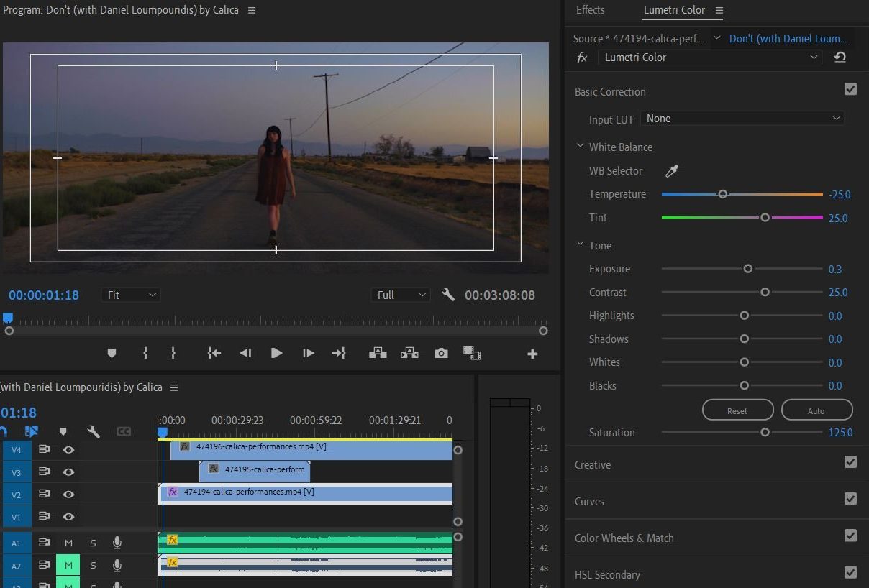This screenshot has width=869, height=588.
Task: Click Mark Out bracket button
Action: point(173,353)
